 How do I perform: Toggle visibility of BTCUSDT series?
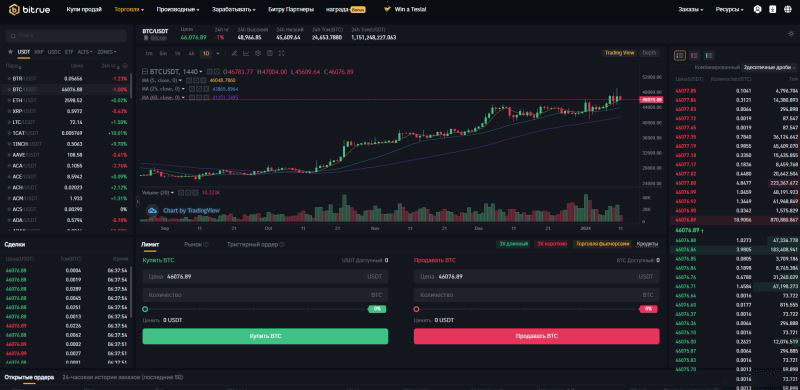tap(210, 72)
